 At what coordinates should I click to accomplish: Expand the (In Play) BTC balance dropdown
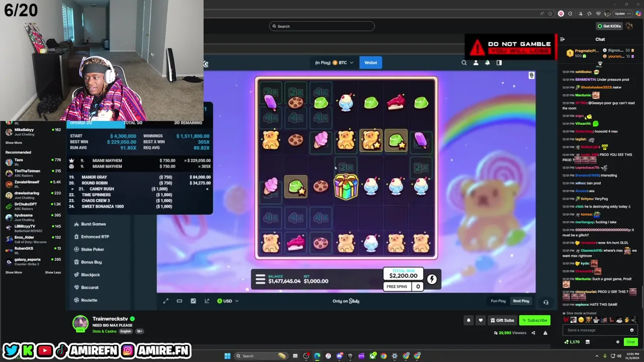[x=334, y=63]
